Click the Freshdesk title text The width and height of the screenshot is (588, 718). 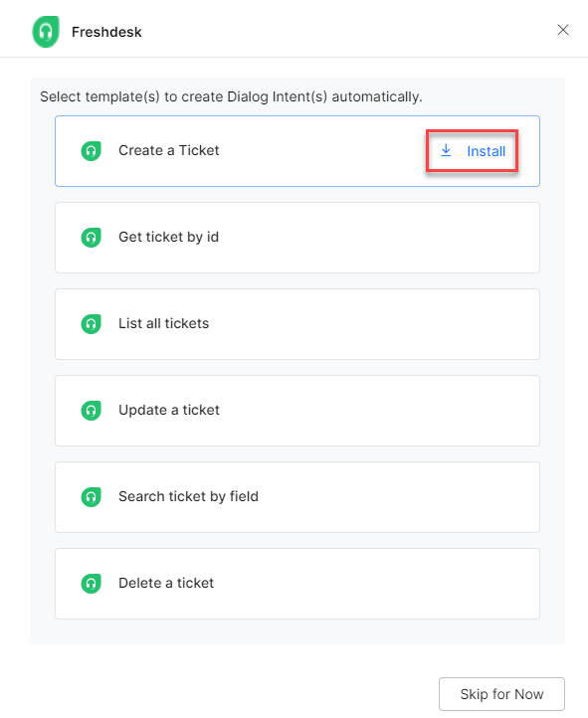(x=106, y=32)
